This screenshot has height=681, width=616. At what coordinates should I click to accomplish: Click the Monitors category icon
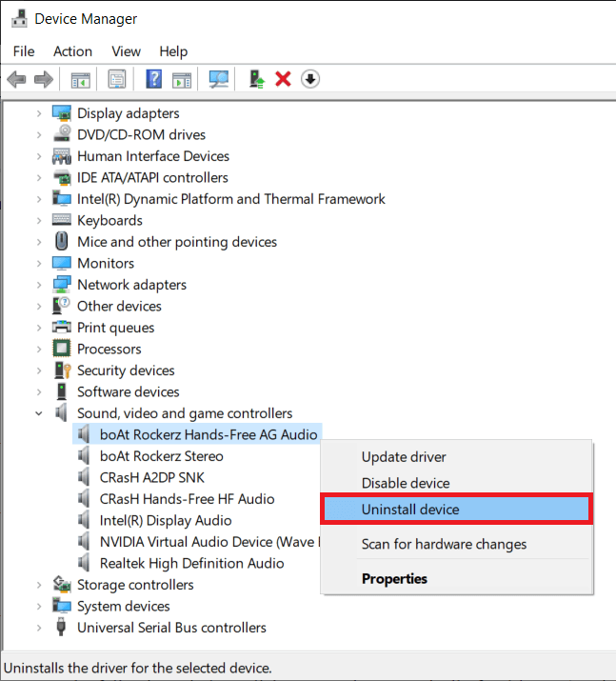pos(62,263)
